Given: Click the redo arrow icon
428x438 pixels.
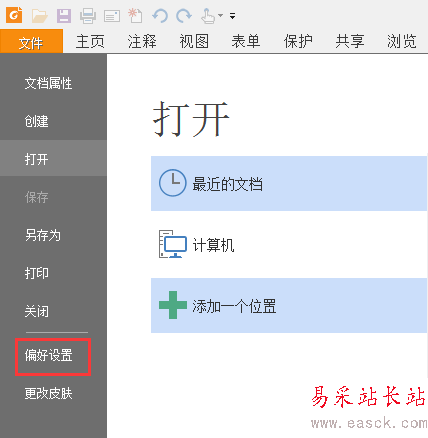Looking at the screenshot, I should tap(184, 16).
